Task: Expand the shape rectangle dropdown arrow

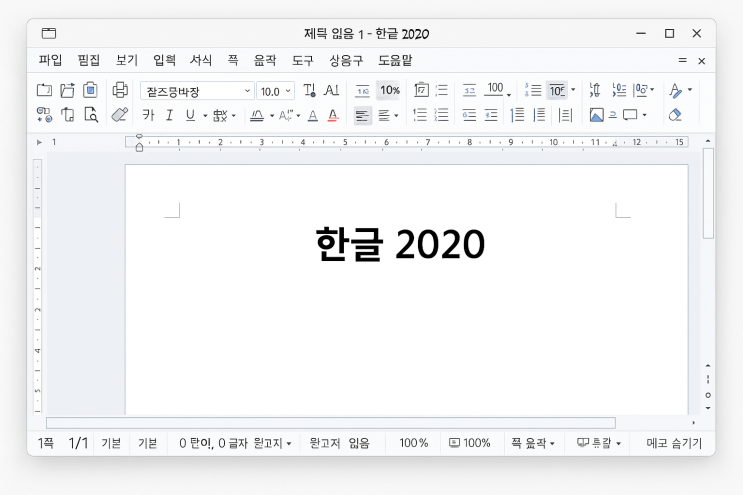Action: coord(644,115)
